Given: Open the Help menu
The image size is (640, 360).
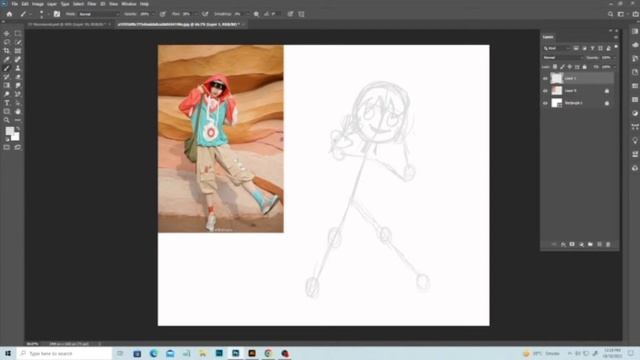Looking at the screenshot, I should click(x=144, y=4).
